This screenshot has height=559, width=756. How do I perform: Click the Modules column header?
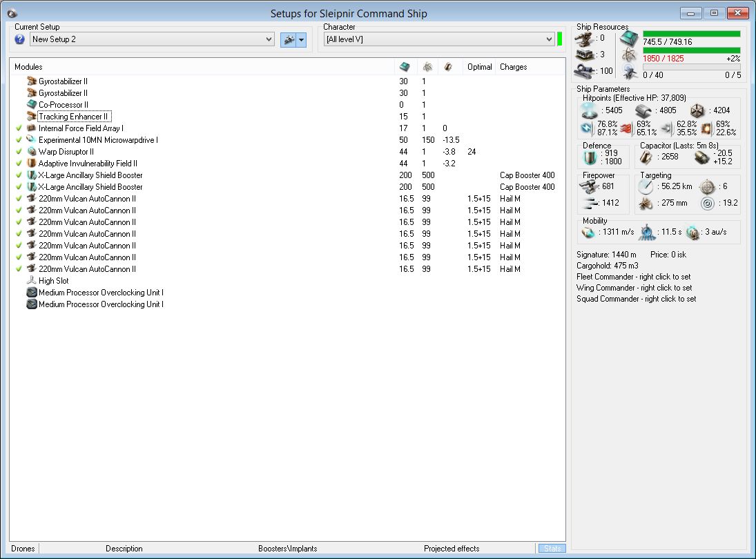pyautogui.click(x=28, y=67)
